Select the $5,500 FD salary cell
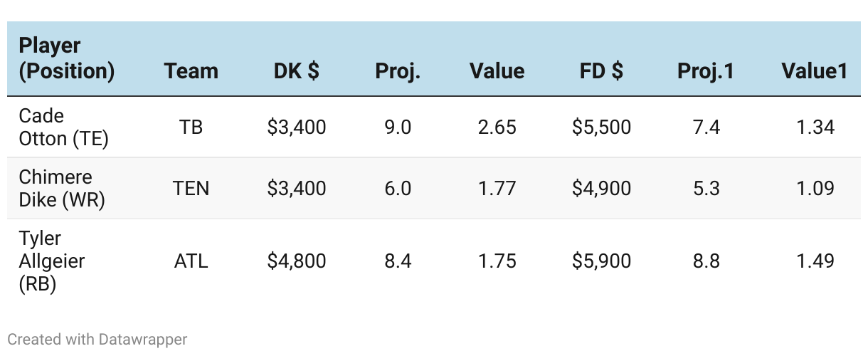This screenshot has width=868, height=356. 601,127
